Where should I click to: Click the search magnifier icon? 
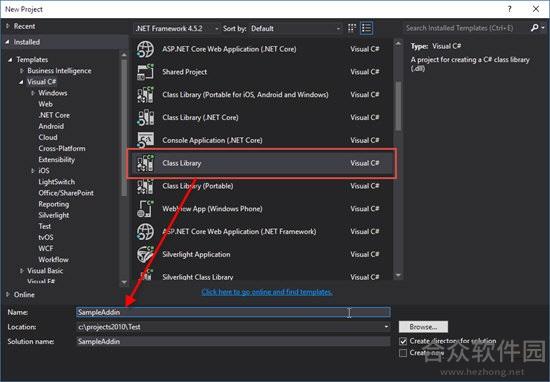[x=534, y=28]
